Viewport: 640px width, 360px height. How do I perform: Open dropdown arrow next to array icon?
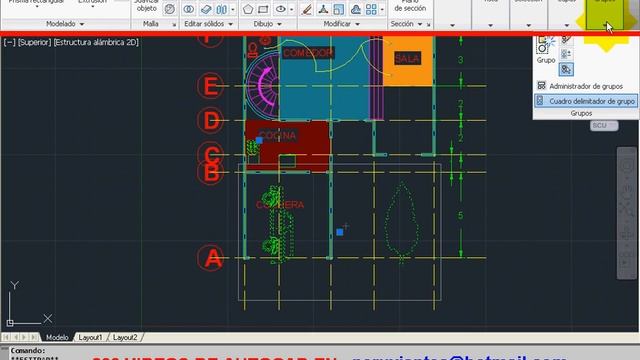point(382,9)
